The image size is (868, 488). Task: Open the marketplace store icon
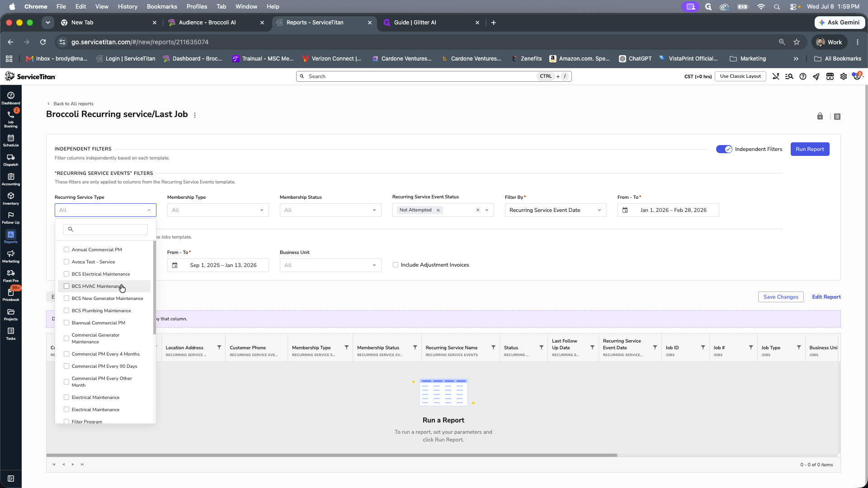click(x=830, y=76)
